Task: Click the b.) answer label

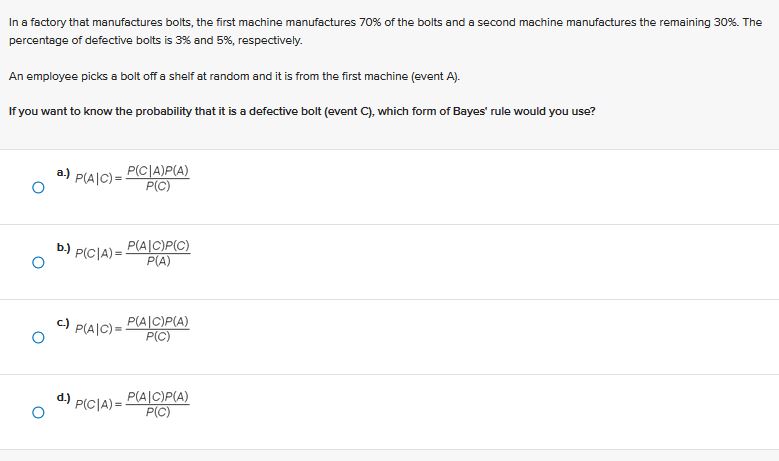Action: pos(63,247)
